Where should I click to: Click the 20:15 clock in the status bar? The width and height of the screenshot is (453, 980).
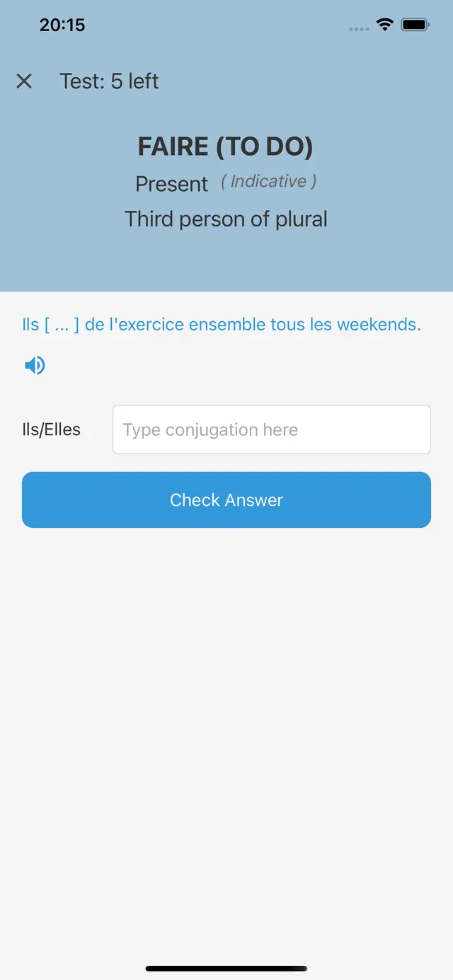coord(62,25)
